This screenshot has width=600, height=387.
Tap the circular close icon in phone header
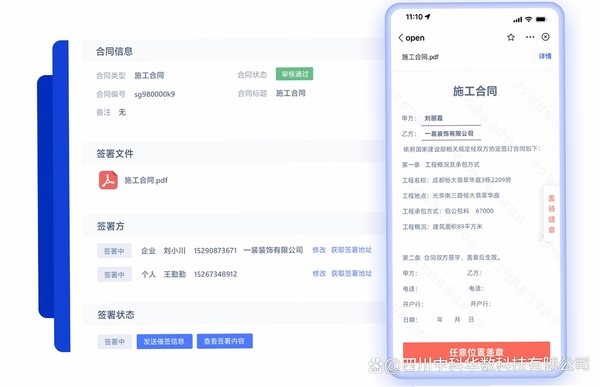click(546, 37)
